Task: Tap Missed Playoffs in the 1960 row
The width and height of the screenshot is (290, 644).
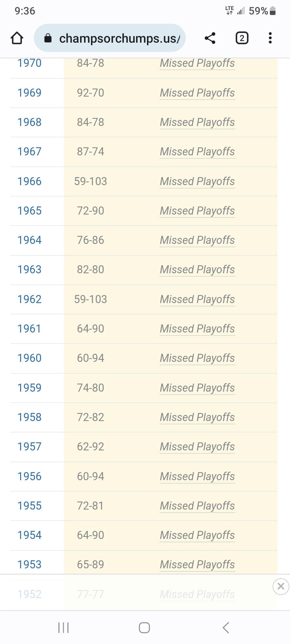Action: 197,358
